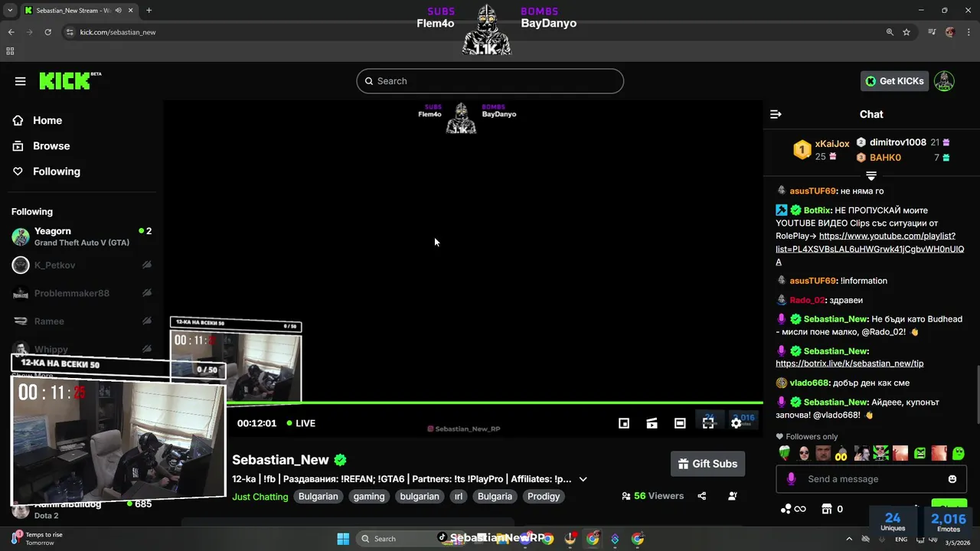Select K_Petkov in Following list
Viewport: 980px width, 551px height.
(81, 265)
